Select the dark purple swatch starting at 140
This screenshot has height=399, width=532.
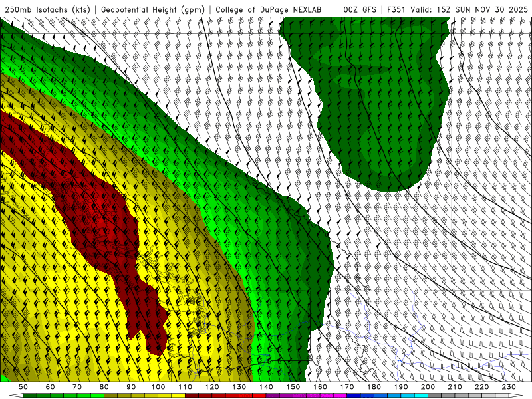point(273,395)
